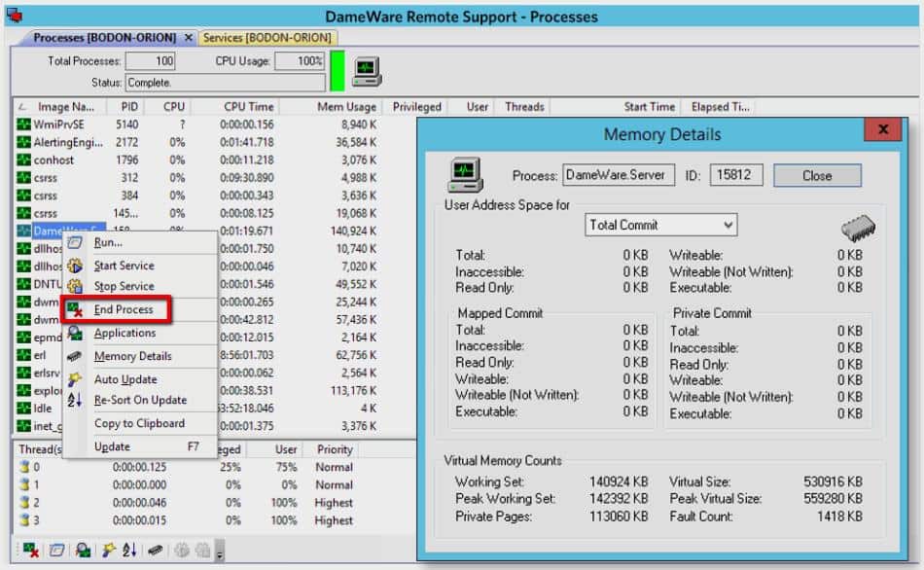Sort by Start Time column header
This screenshot has height=570, width=924.
tap(616, 107)
